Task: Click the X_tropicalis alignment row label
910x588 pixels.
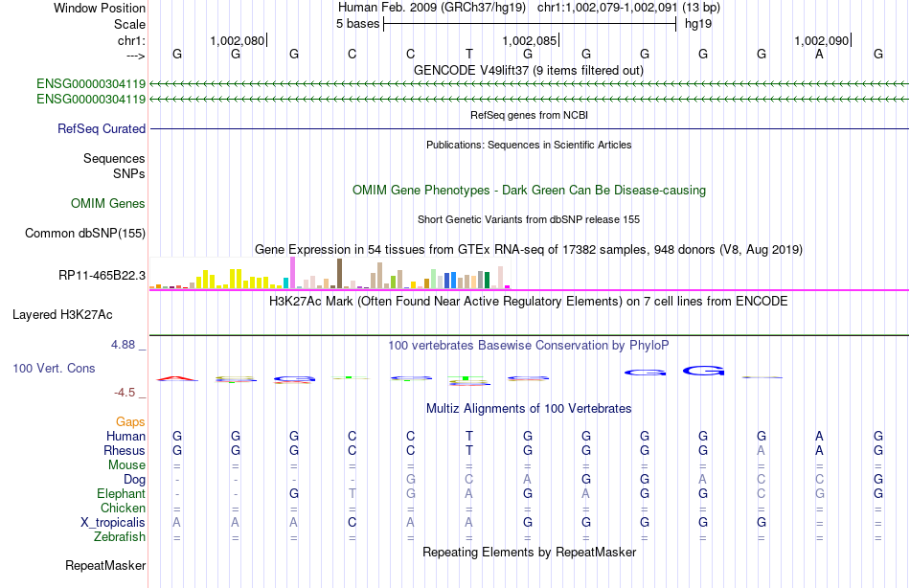Action: point(113,523)
